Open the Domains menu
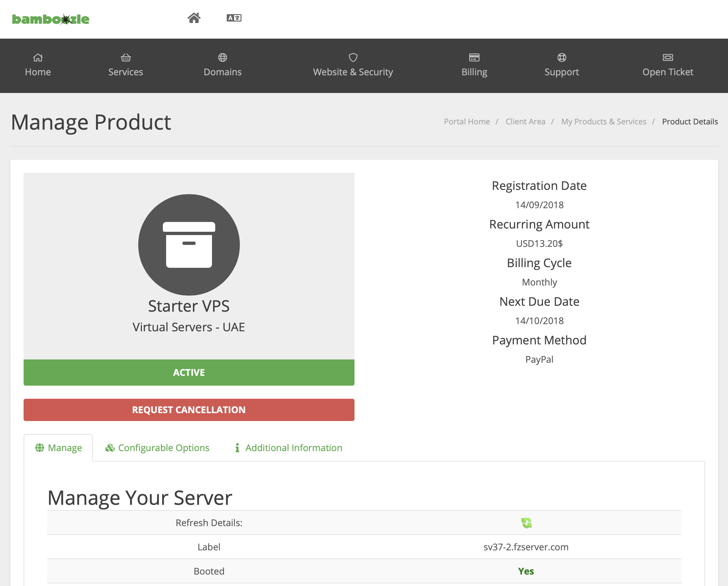The height and width of the screenshot is (586, 728). coord(222,65)
